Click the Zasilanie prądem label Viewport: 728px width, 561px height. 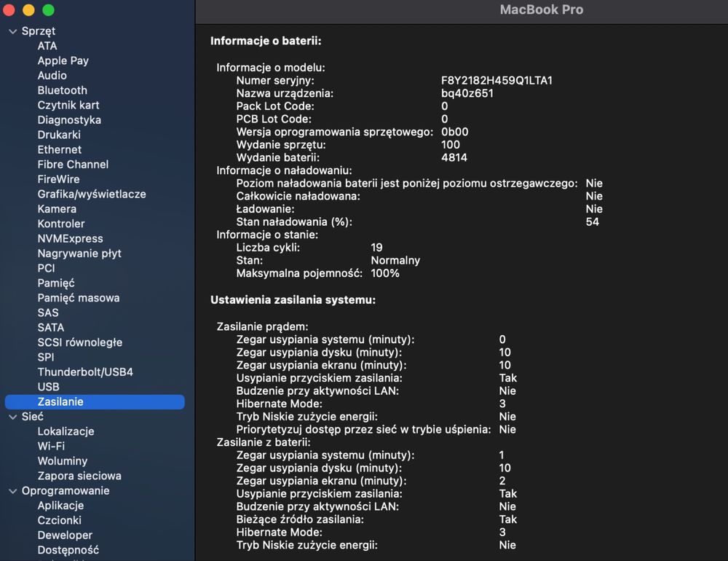[262, 326]
